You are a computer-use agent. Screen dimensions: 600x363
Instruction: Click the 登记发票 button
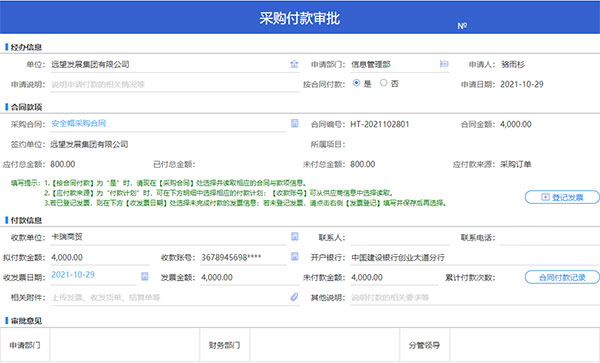[x=562, y=197]
